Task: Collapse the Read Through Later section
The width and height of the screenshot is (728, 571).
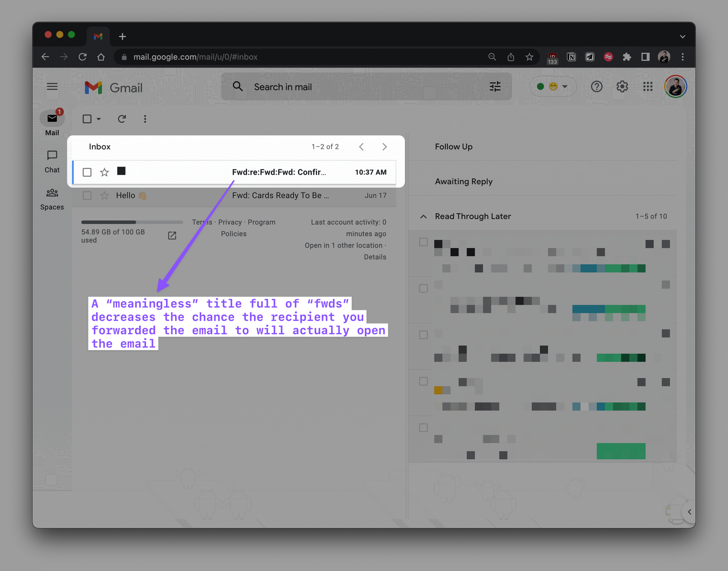Action: (x=423, y=217)
